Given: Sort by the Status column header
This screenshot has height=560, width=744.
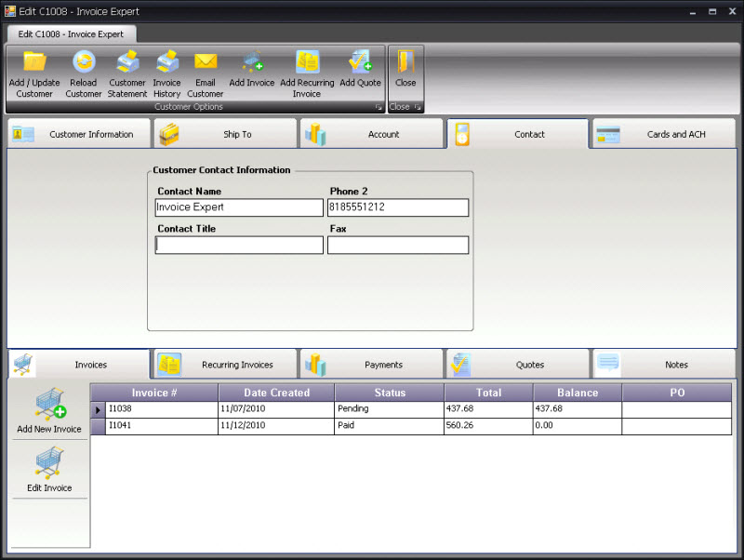Looking at the screenshot, I should click(390, 393).
